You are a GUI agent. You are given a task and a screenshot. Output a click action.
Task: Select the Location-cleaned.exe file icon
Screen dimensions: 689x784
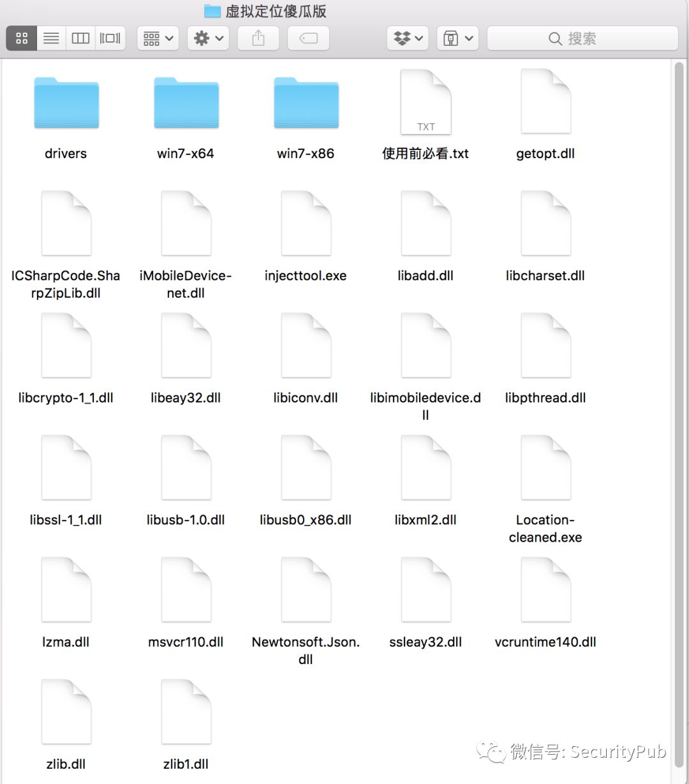[546, 468]
